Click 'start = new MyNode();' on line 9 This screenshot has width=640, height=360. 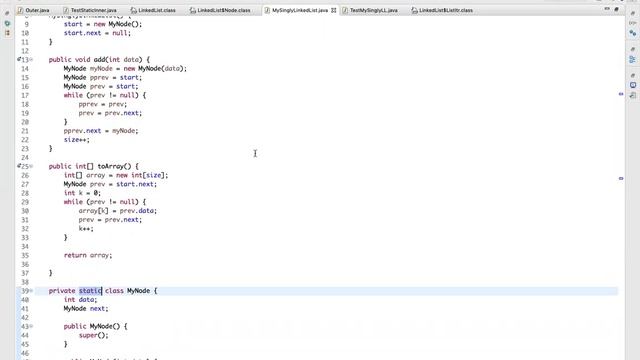pos(103,24)
